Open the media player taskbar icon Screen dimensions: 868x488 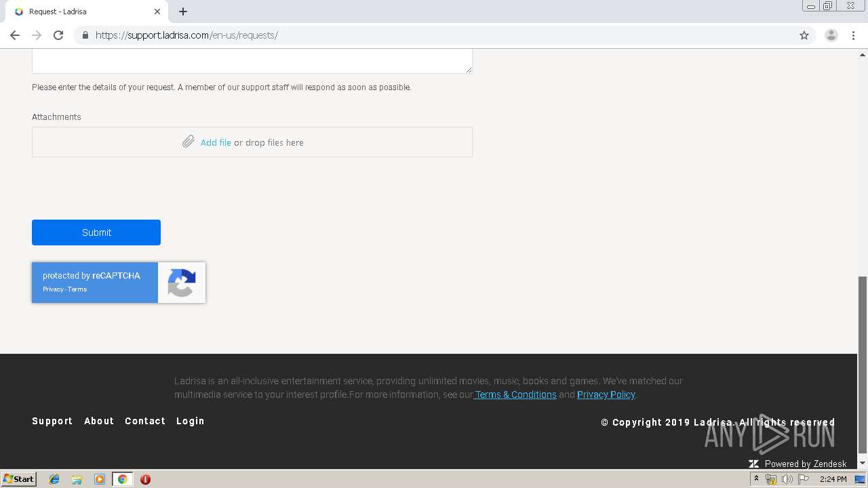click(100, 479)
